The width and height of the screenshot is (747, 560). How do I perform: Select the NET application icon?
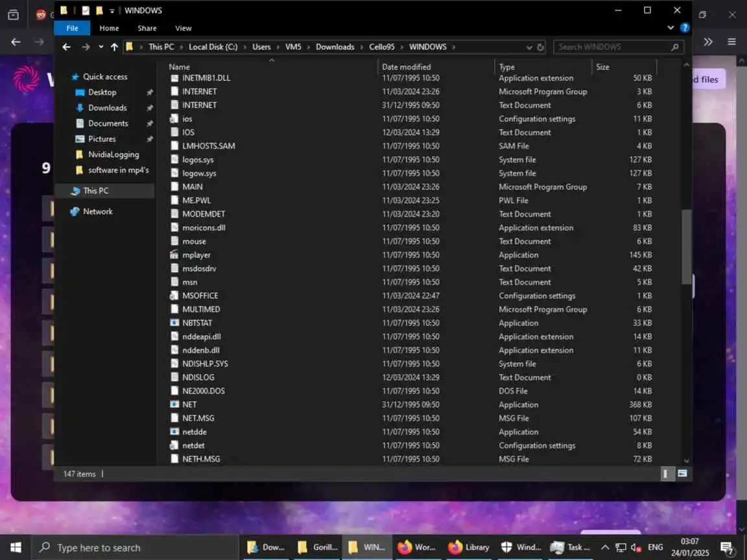coord(174,404)
